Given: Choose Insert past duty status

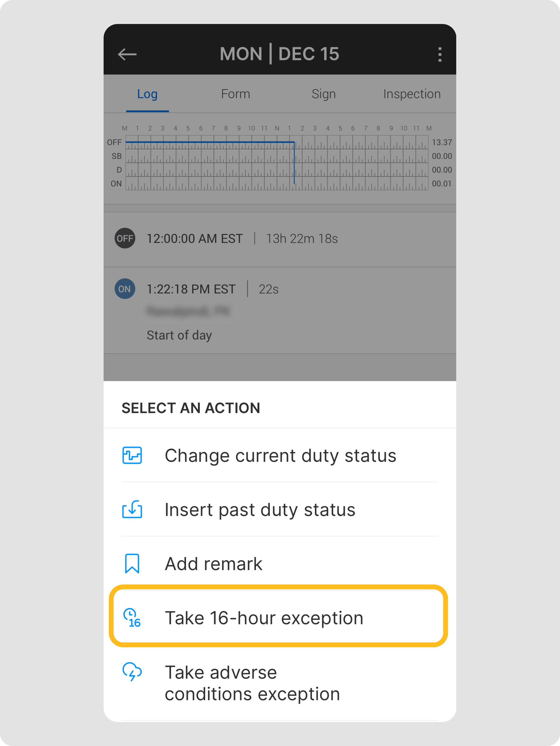Looking at the screenshot, I should click(260, 509).
